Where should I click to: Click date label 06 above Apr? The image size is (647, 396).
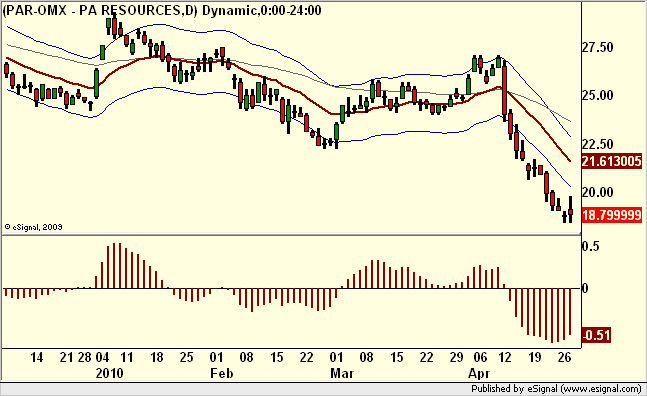click(x=480, y=357)
